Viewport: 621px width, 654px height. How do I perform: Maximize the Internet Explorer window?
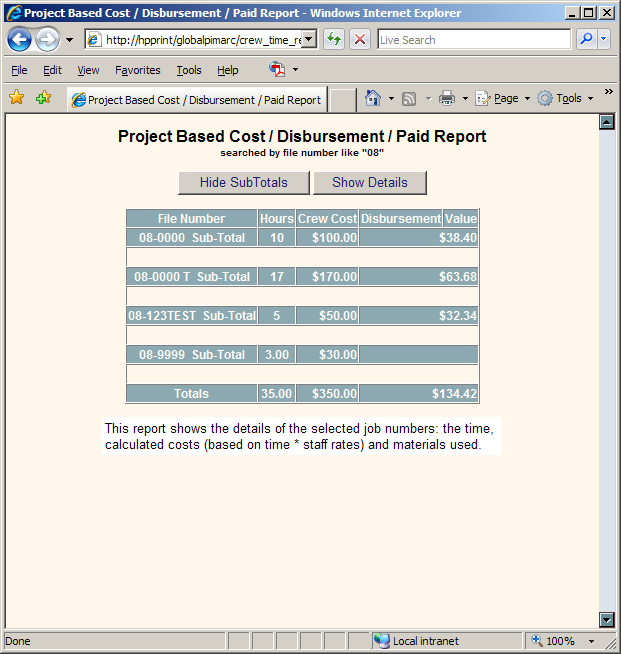(588, 13)
